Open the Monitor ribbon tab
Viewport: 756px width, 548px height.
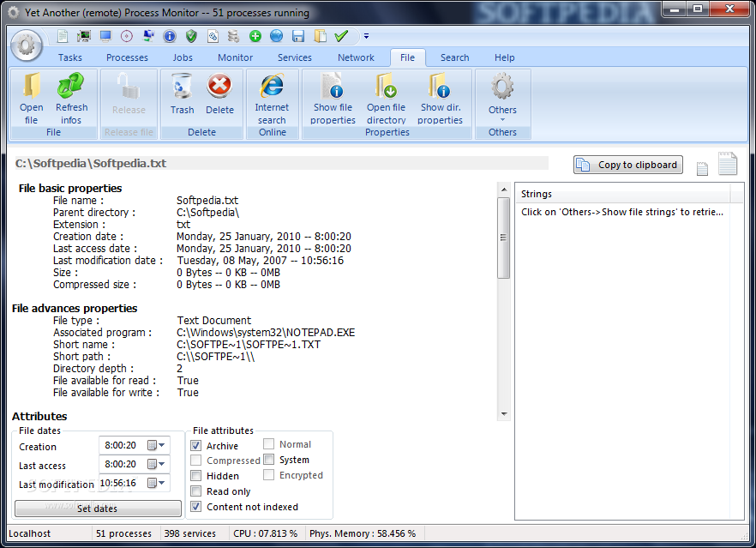[235, 57]
